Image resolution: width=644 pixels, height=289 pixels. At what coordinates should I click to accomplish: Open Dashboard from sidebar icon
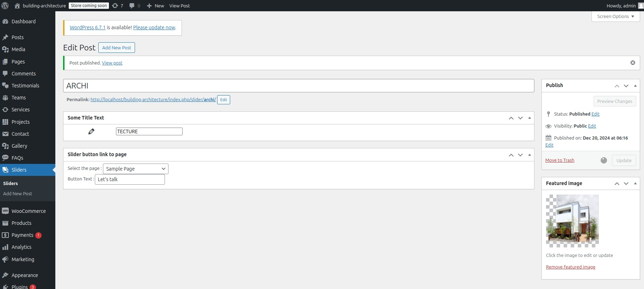(5, 21)
